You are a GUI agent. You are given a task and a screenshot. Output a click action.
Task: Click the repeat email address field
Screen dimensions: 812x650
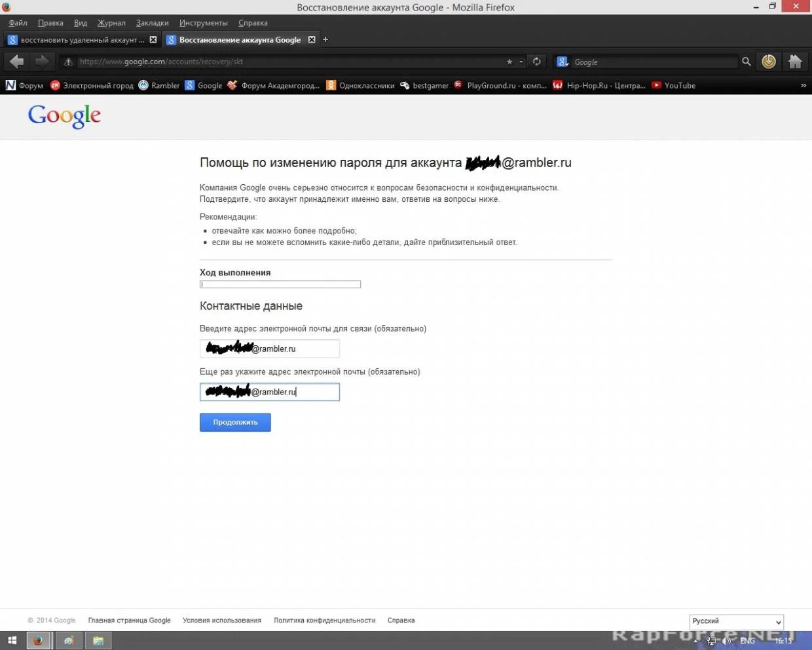pos(270,392)
